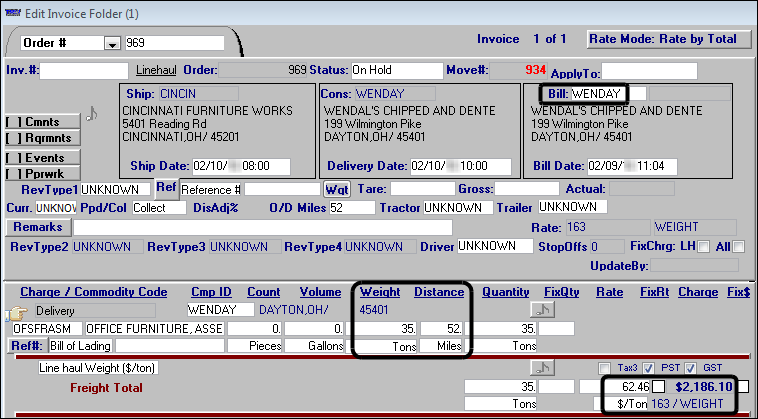The height and width of the screenshot is (419, 758).
Task: Open the Ppd/Col Collect dropdown
Action: 159,208
